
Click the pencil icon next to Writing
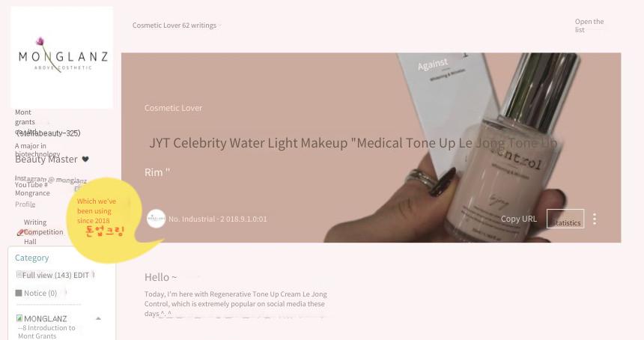point(20,232)
